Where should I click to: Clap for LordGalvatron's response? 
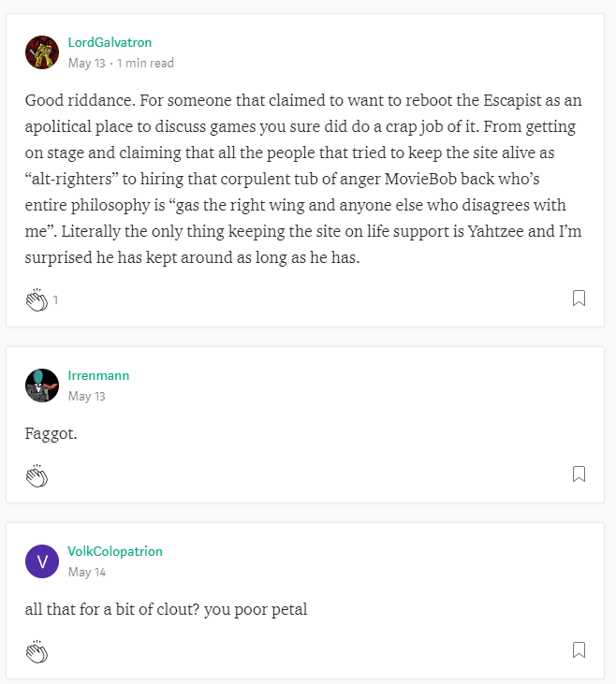[x=37, y=299]
